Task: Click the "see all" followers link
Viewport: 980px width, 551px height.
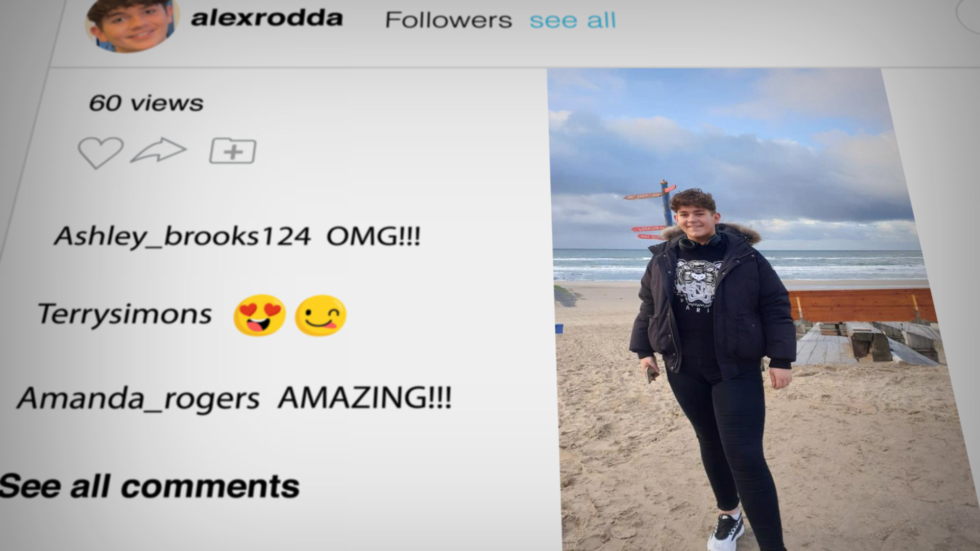Action: (x=573, y=20)
